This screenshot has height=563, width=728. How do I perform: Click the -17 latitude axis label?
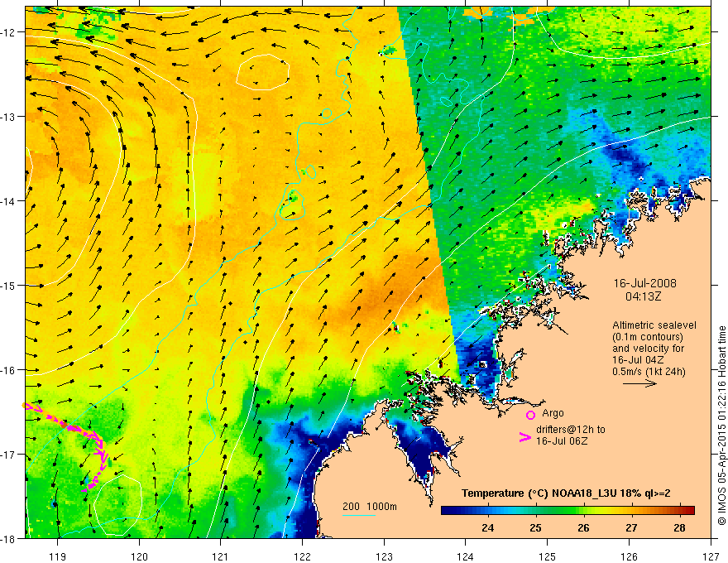coord(8,455)
